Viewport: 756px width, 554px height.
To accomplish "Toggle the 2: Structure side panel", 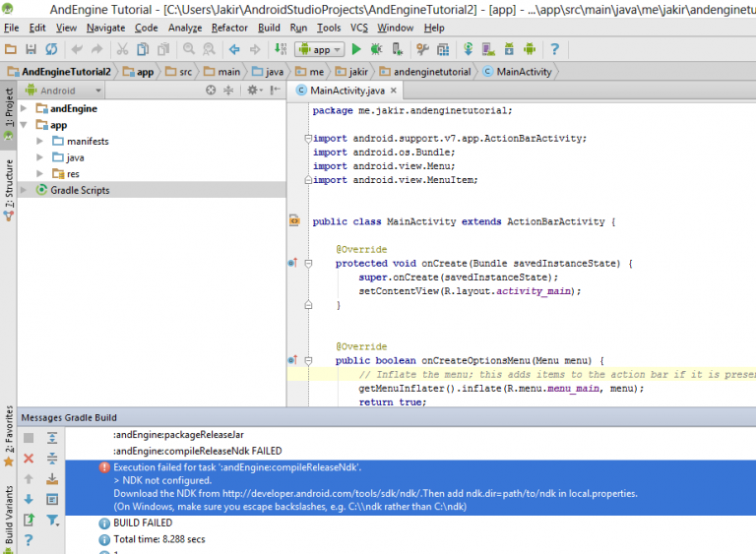I will [x=9, y=184].
